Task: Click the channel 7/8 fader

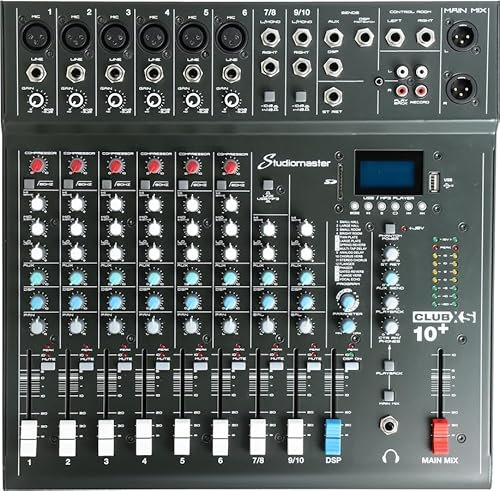Action: coord(258,437)
